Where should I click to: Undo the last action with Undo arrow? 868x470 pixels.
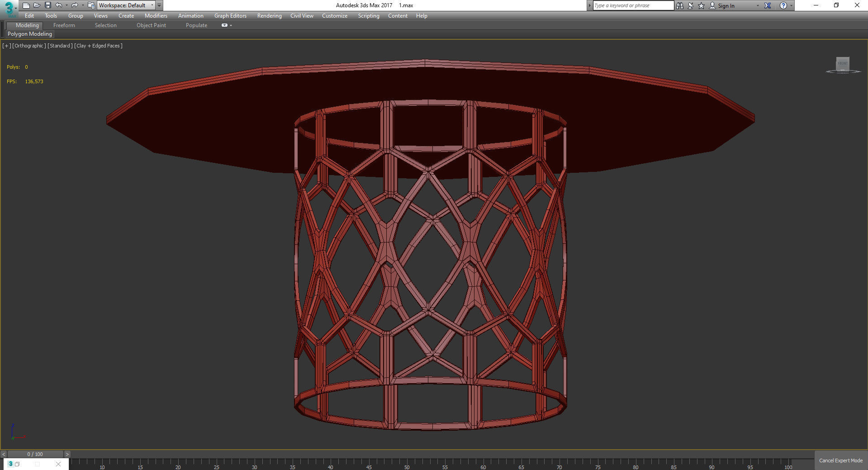point(58,5)
